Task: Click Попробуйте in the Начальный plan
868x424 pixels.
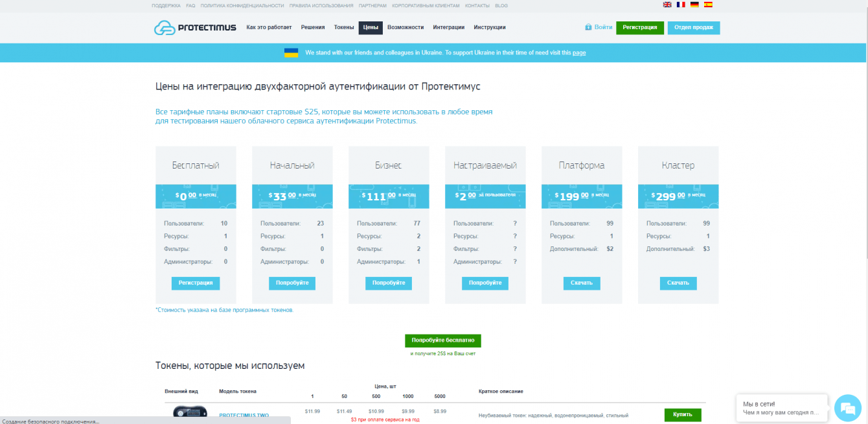Action: pyautogui.click(x=292, y=283)
